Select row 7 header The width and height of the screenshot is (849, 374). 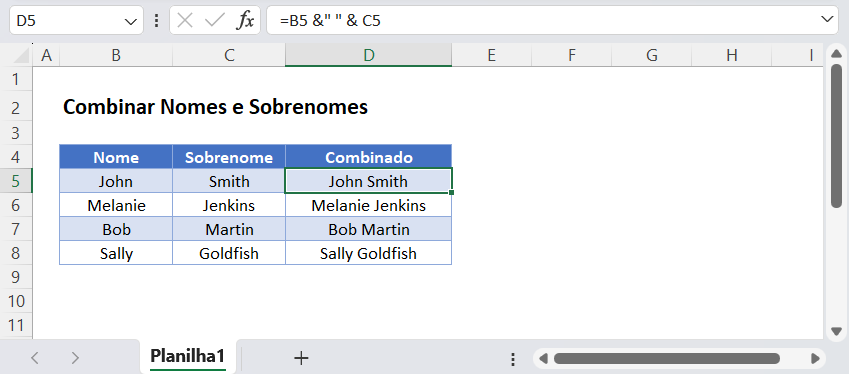click(x=16, y=229)
